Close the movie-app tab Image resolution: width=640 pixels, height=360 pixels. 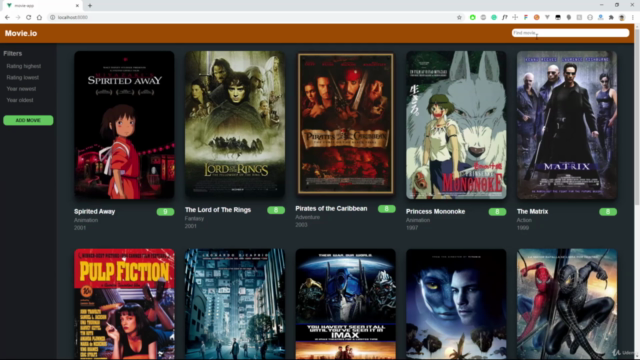pyautogui.click(x=77, y=6)
